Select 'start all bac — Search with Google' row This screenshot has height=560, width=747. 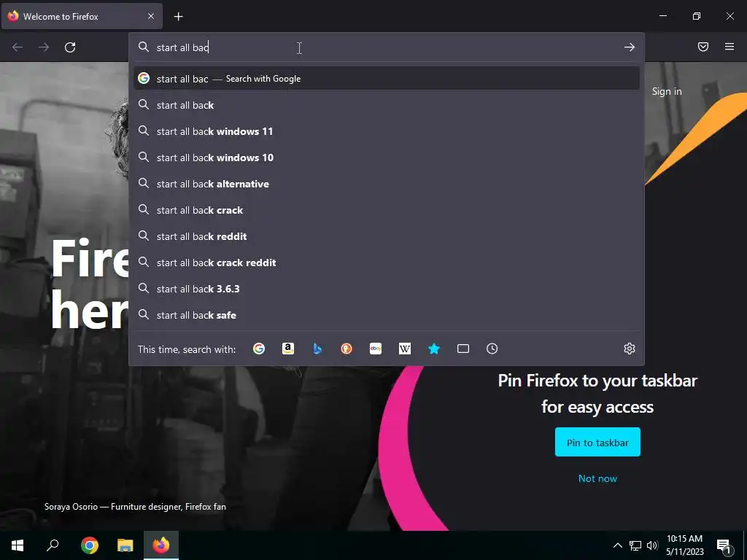pyautogui.click(x=387, y=79)
